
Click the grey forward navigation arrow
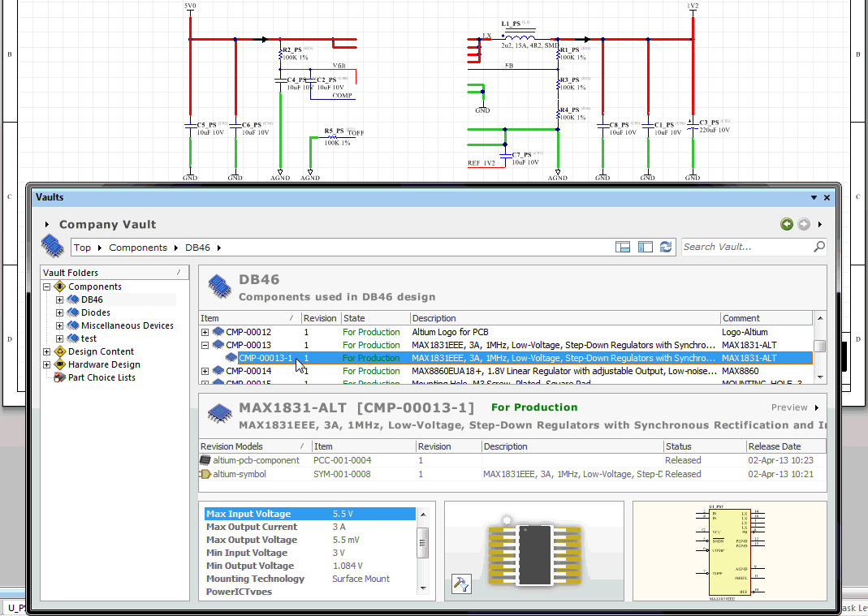coord(804,224)
